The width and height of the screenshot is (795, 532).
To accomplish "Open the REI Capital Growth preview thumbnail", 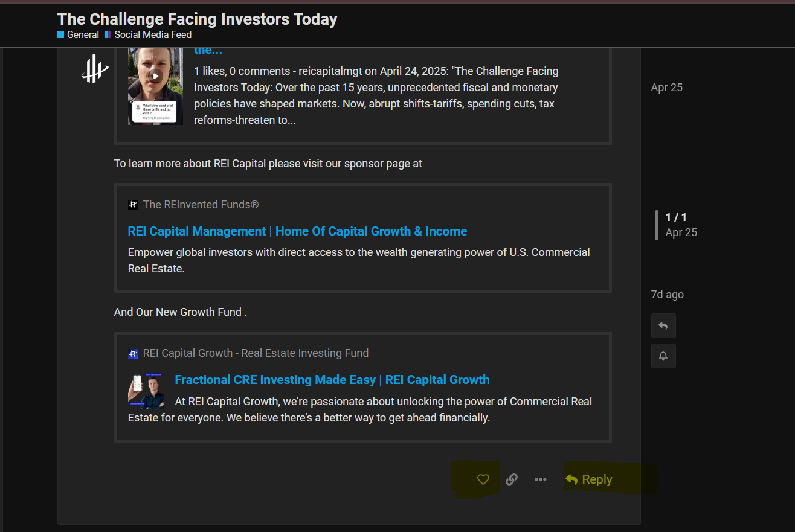I will (x=146, y=391).
